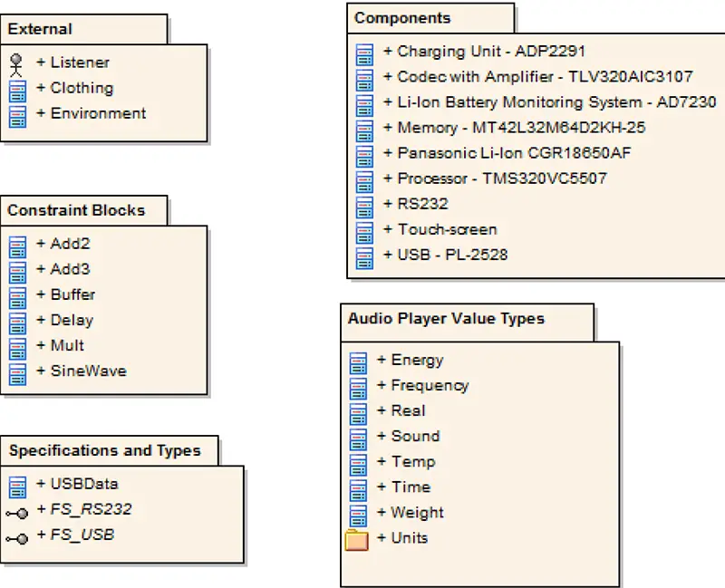Select the Processor block icon
Screen dimensions: 725x588
364,182
